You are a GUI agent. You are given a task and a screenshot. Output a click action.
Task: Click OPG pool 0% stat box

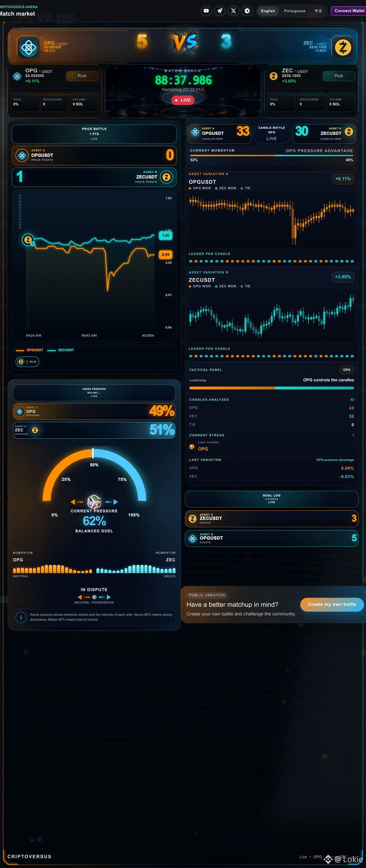[x=25, y=102]
